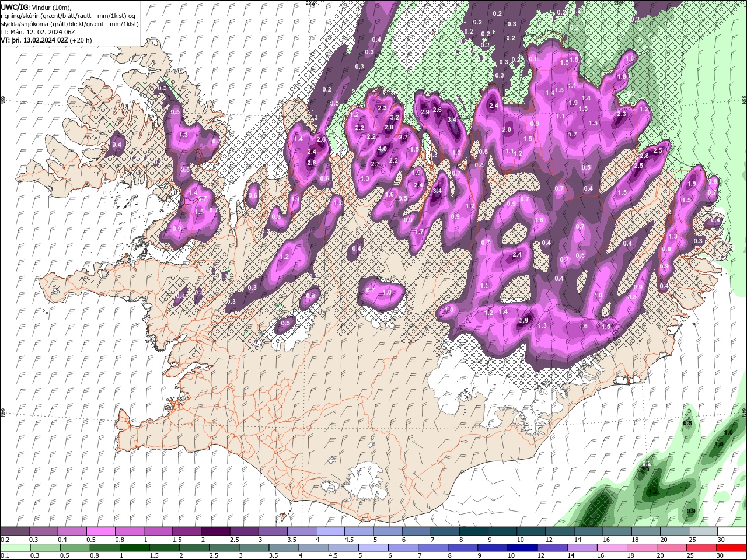Click the '2.0' snowfall value on the map
This screenshot has width=747, height=560.
click(x=507, y=130)
